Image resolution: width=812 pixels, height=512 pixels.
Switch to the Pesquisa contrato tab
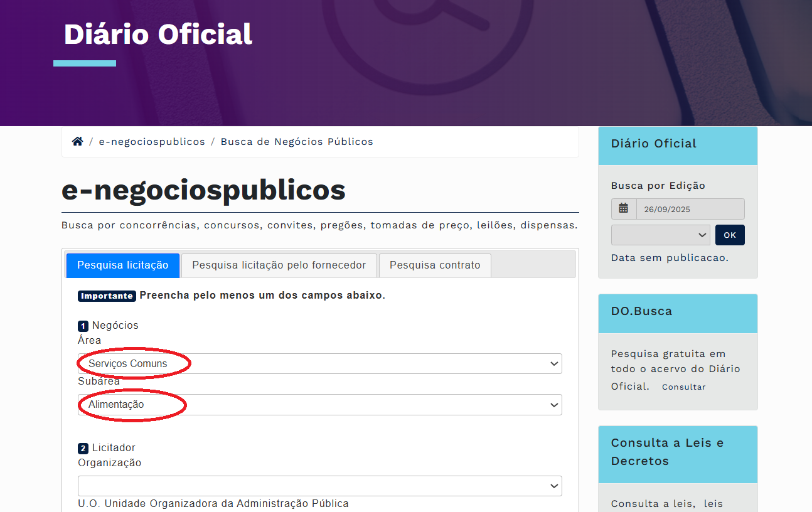[434, 265]
